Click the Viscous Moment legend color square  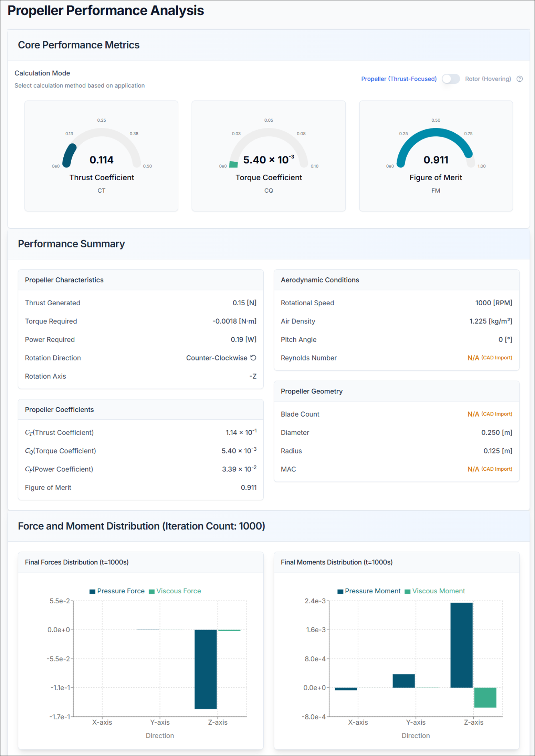(x=408, y=591)
